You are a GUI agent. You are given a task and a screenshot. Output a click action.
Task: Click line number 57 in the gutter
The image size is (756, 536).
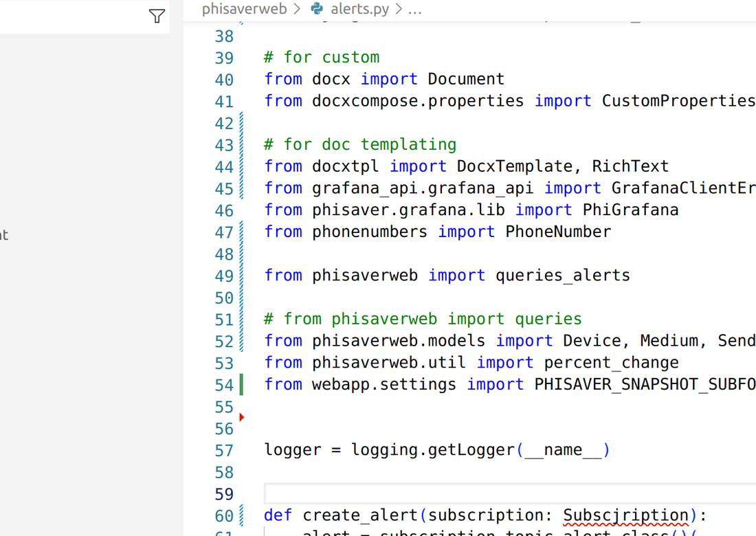tap(224, 451)
